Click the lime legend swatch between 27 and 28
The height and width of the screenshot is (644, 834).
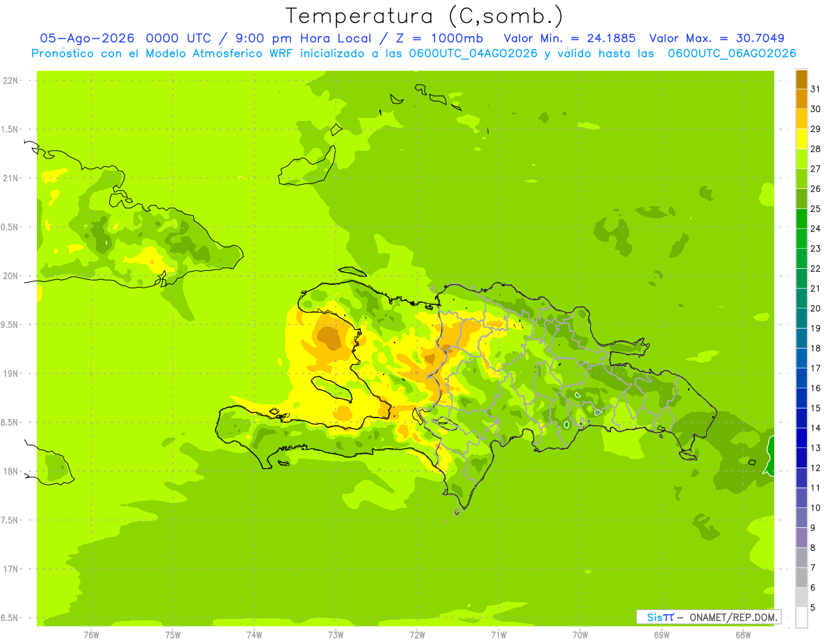[801, 158]
